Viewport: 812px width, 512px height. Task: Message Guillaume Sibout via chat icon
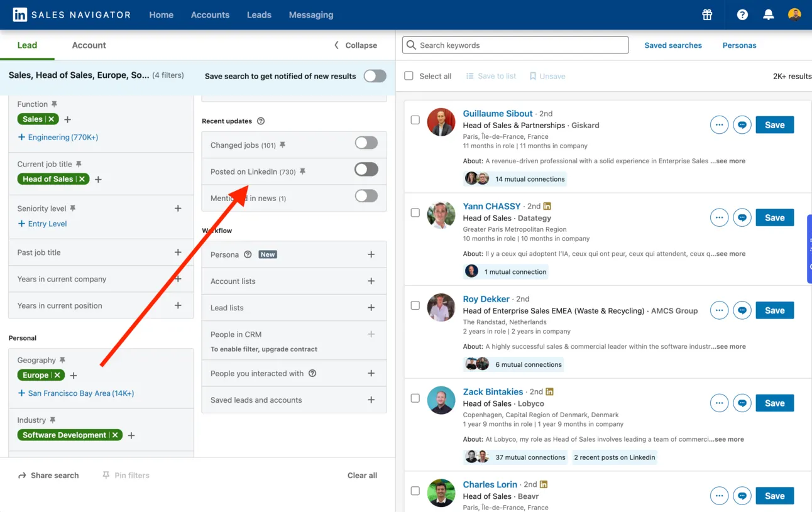742,125
